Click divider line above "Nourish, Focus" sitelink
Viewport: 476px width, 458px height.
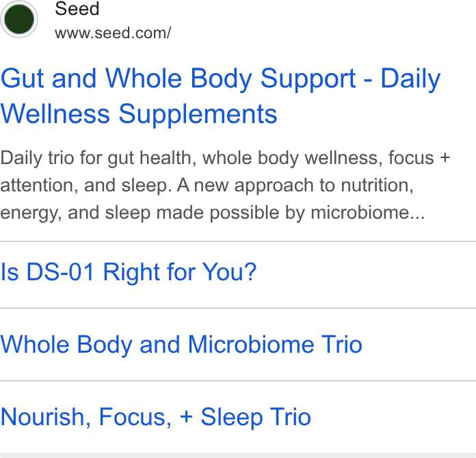(x=238, y=381)
